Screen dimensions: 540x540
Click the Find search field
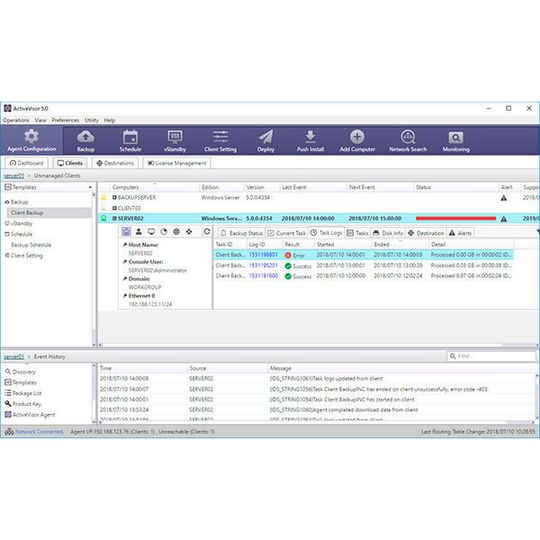click(491, 356)
